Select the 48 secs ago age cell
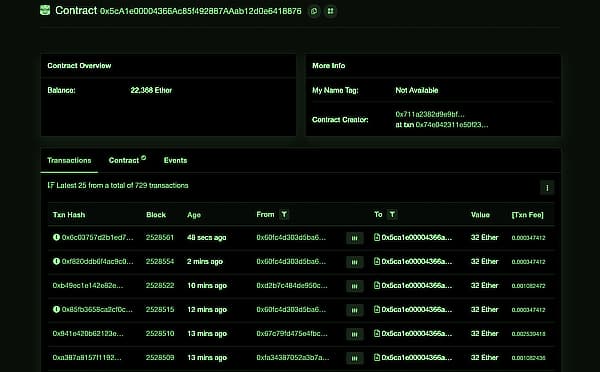The height and width of the screenshot is (372, 600). coord(207,237)
